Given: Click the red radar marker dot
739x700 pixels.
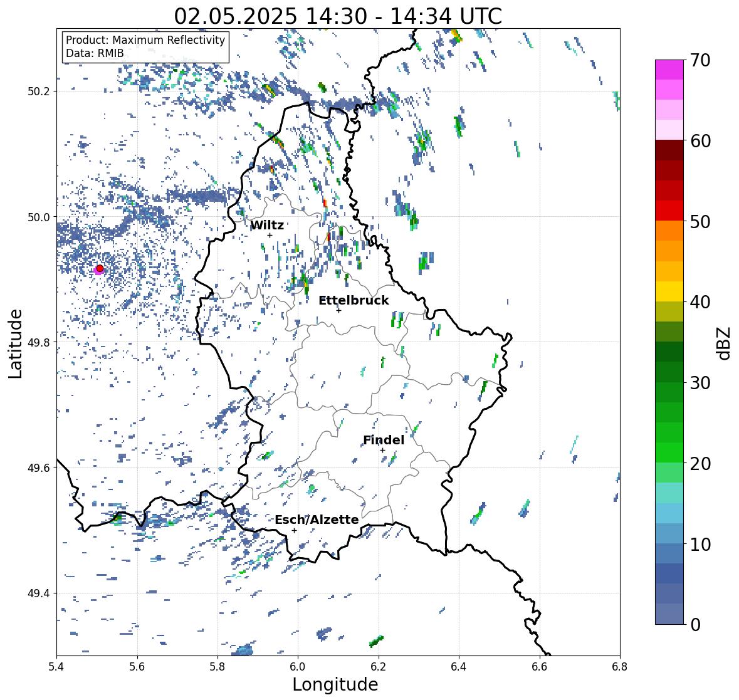Looking at the screenshot, I should 100,268.
